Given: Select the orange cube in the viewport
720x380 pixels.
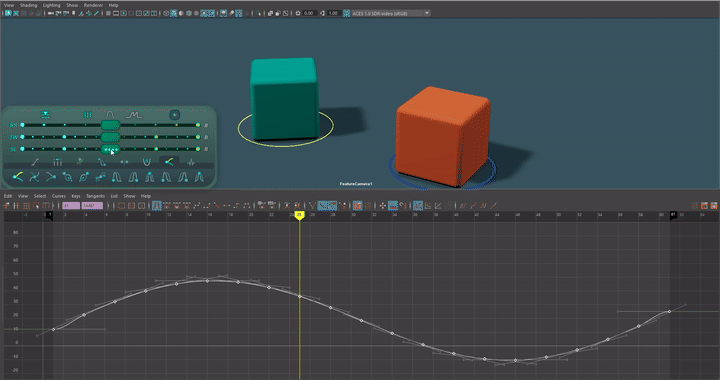Looking at the screenshot, I should (443, 137).
